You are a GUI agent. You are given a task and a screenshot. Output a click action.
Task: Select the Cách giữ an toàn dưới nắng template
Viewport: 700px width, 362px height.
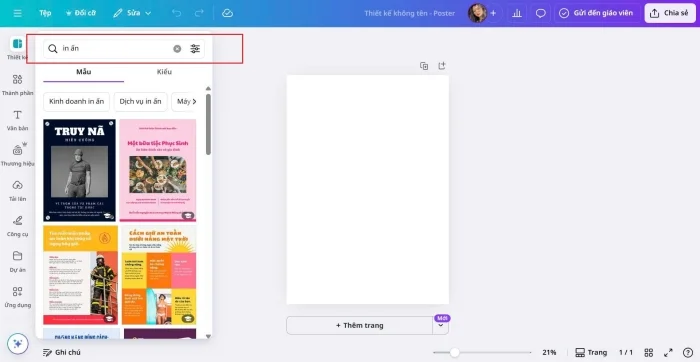point(159,275)
